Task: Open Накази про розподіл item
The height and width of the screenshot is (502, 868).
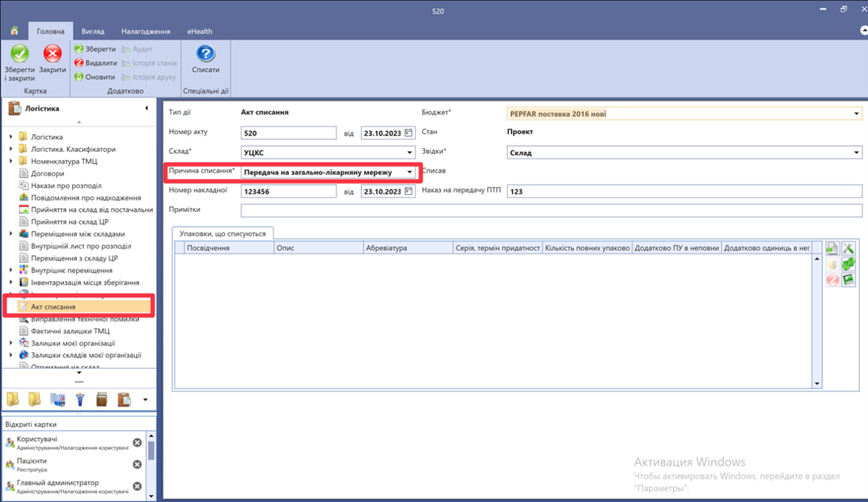Action: pyautogui.click(x=66, y=186)
